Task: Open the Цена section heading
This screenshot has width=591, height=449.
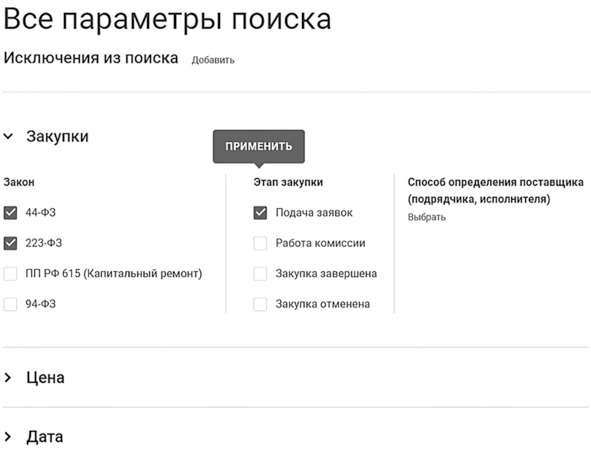Action: tap(45, 377)
